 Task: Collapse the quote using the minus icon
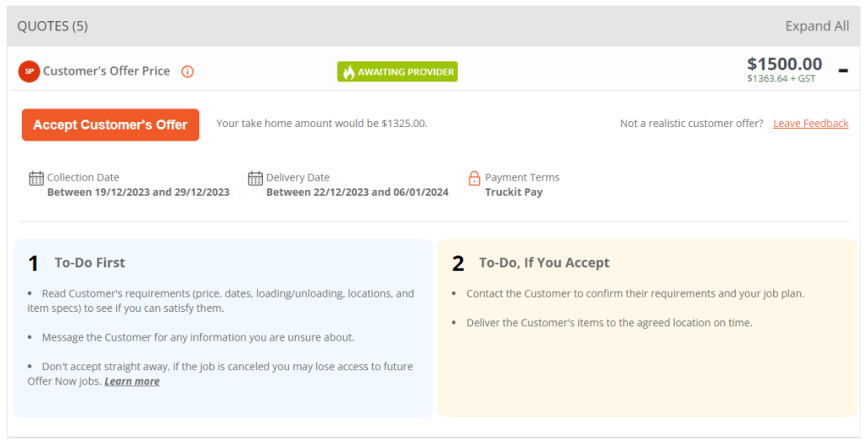843,70
